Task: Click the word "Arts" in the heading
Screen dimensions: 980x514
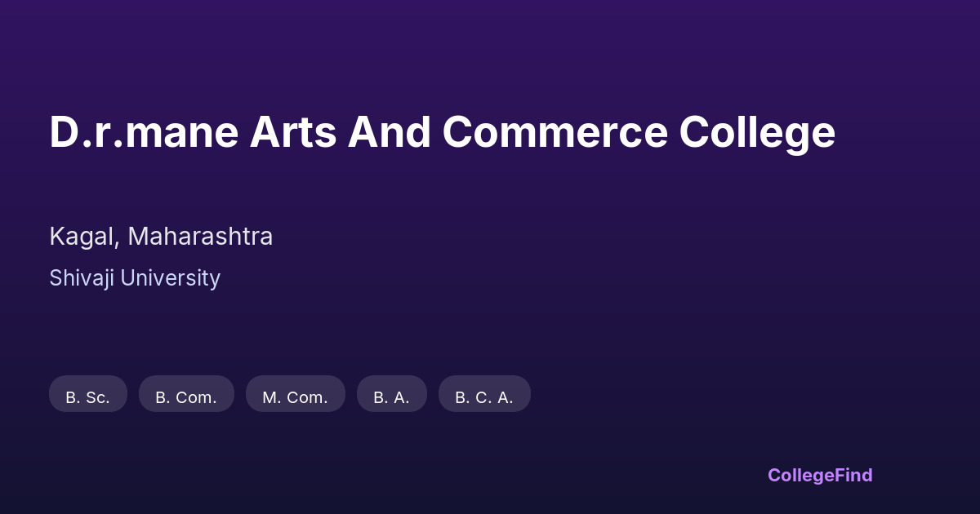Action: pyautogui.click(x=292, y=132)
